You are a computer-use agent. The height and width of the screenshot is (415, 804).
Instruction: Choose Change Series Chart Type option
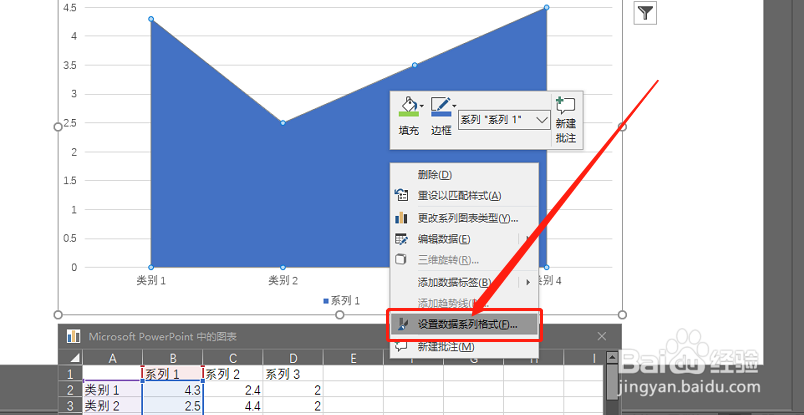point(464,219)
